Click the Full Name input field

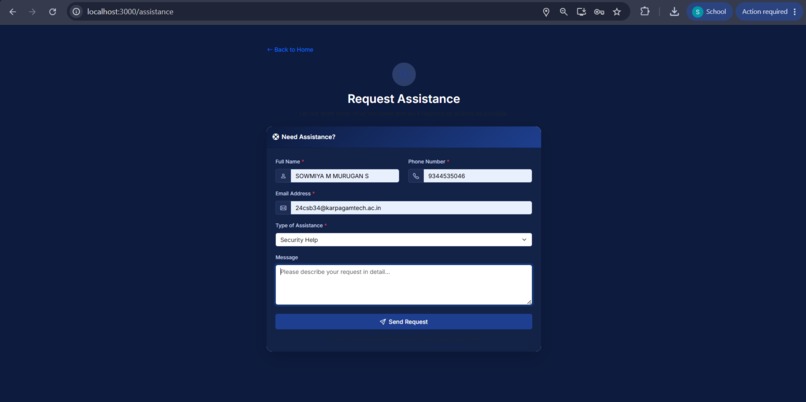click(x=345, y=176)
